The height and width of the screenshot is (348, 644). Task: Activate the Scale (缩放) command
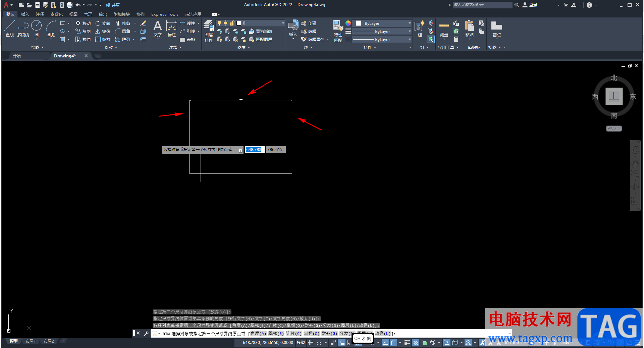click(103, 39)
